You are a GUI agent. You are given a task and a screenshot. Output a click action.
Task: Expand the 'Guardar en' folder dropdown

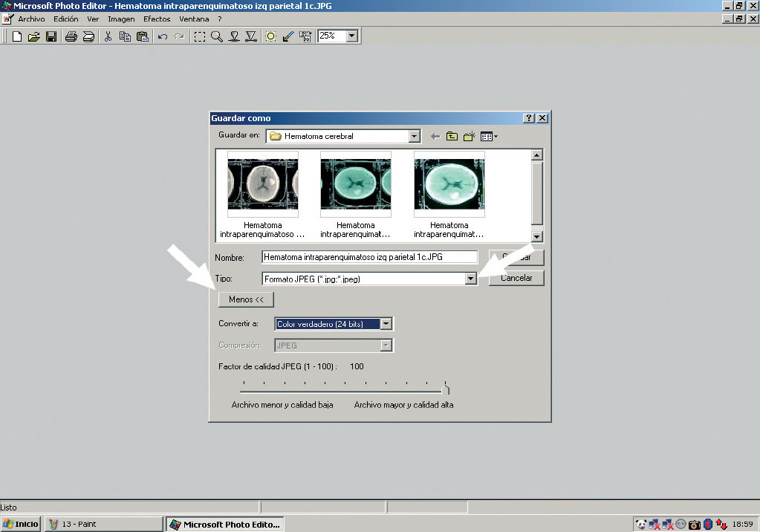point(414,137)
